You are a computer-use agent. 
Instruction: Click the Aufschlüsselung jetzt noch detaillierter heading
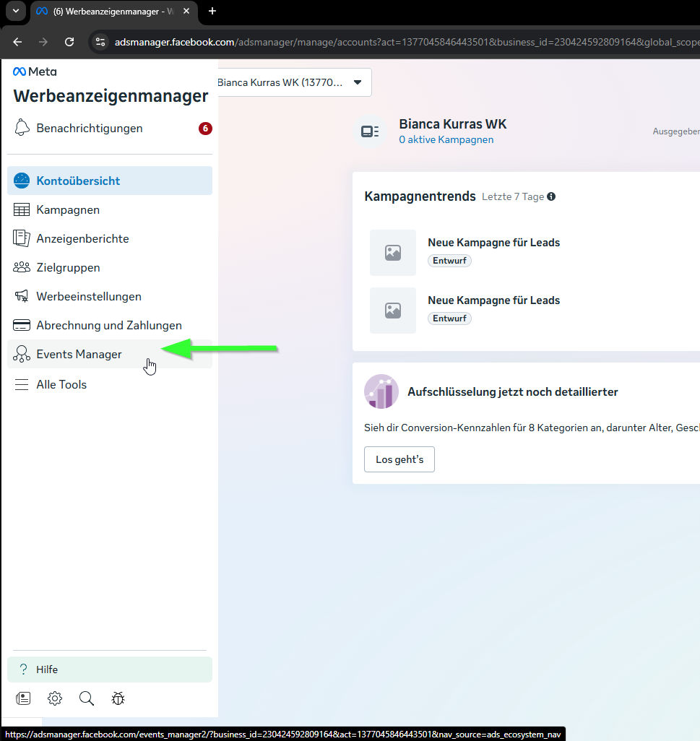tap(513, 391)
